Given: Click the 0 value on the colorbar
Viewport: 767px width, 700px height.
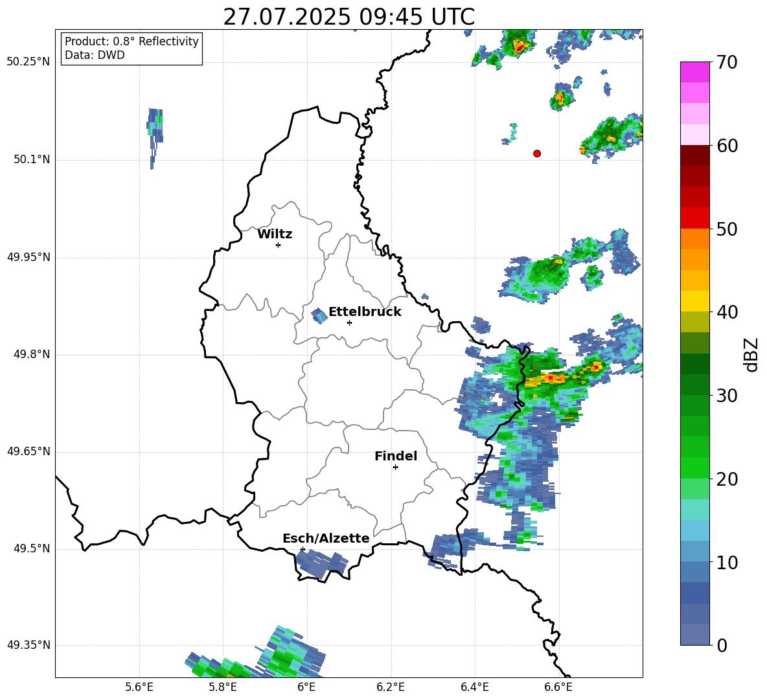Looking at the screenshot, I should point(722,645).
